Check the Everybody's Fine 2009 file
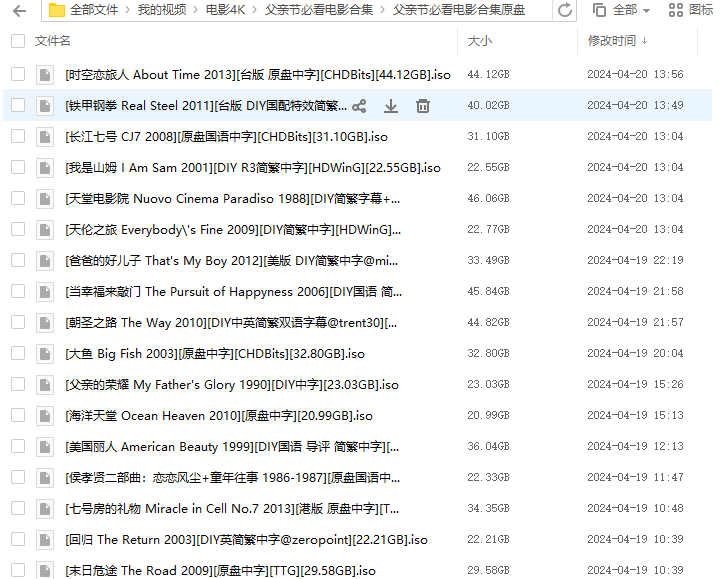 [x=18, y=229]
